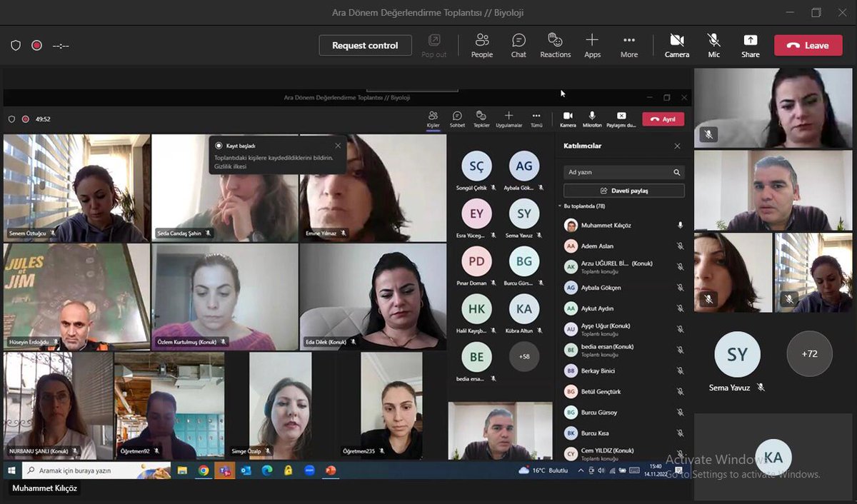Click the 'Ad yazın' participant search field
This screenshot has width=857, height=504.
coord(624,172)
